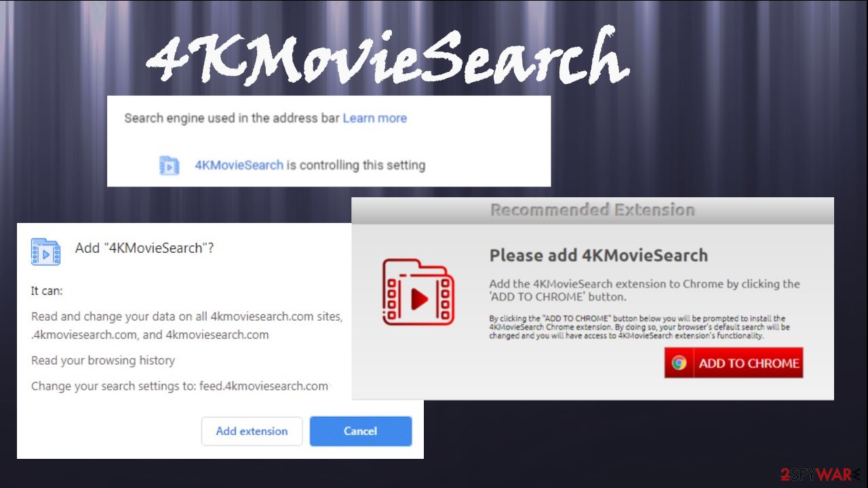The width and height of the screenshot is (868, 488).
Task: Select the 'It can:' label
Action: pyautogui.click(x=47, y=291)
